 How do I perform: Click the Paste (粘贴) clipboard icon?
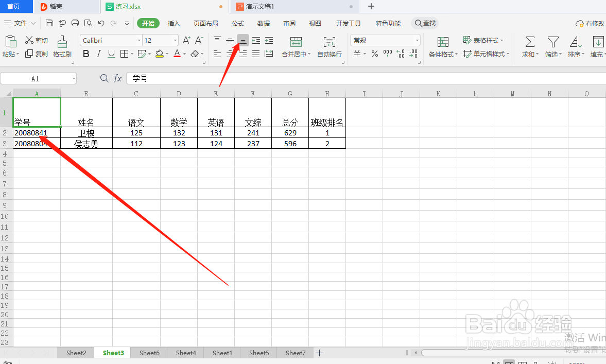[10, 42]
